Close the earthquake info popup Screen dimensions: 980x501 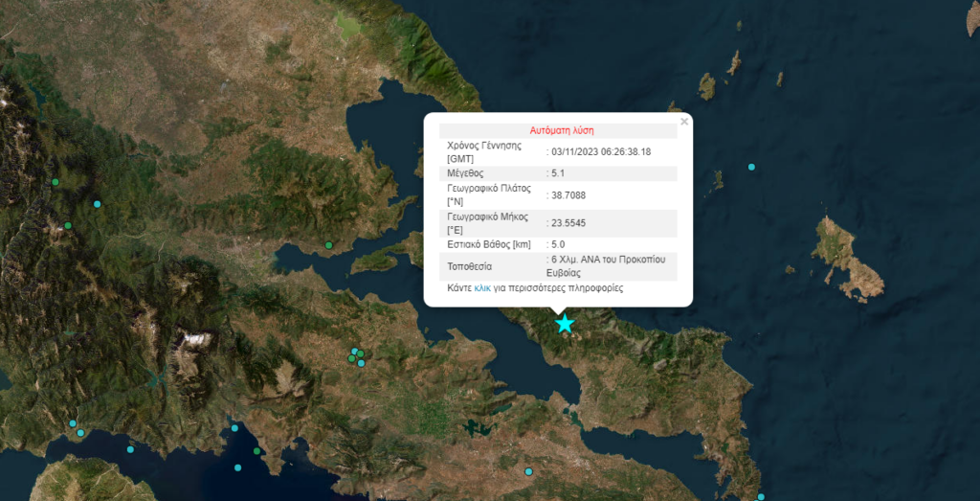tap(683, 122)
